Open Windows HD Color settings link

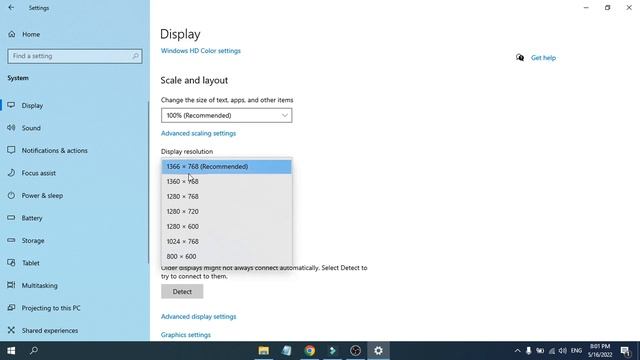200,51
